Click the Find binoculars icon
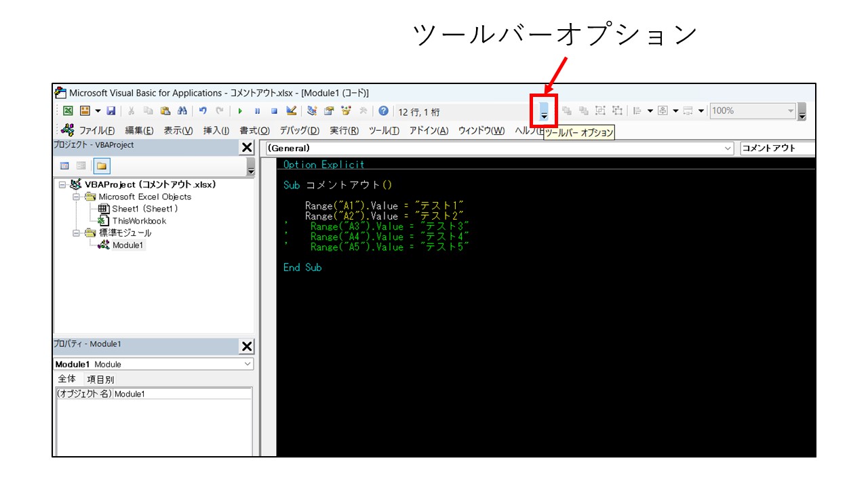 pos(182,111)
